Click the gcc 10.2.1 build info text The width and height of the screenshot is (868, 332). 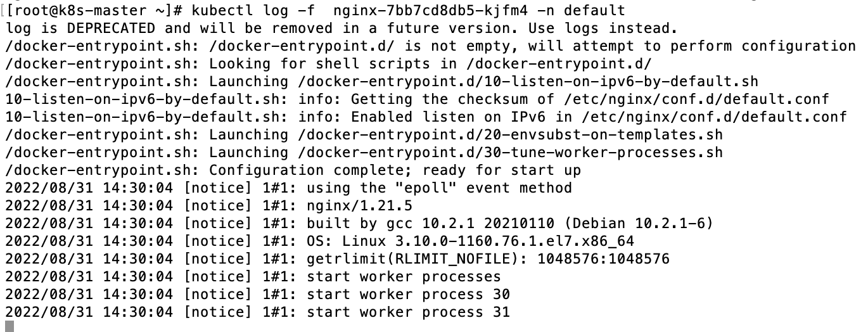(431, 223)
